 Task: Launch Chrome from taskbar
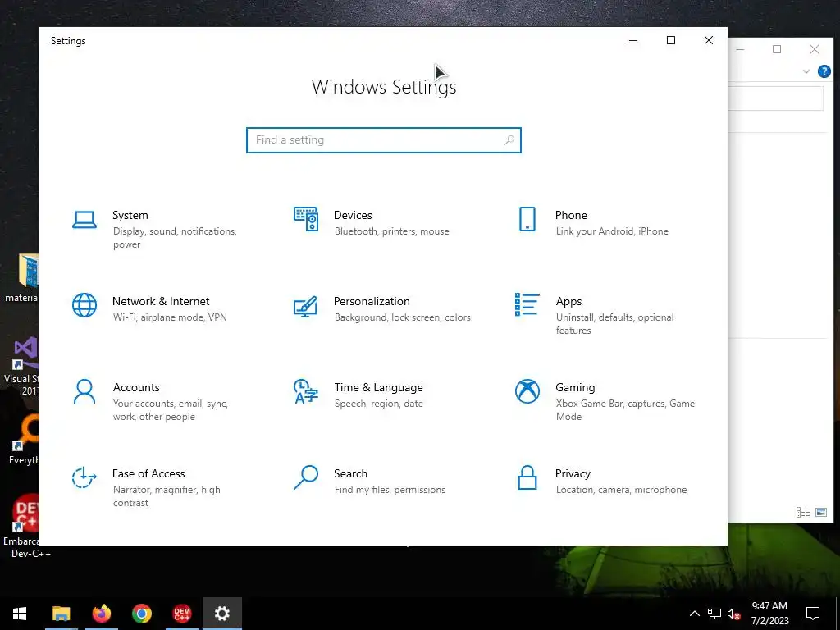point(141,614)
